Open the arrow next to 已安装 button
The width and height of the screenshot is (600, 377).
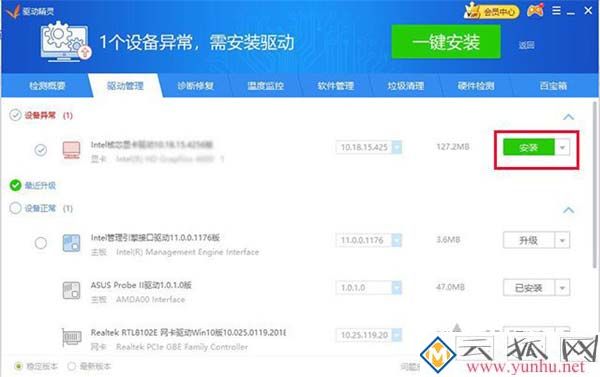(562, 287)
